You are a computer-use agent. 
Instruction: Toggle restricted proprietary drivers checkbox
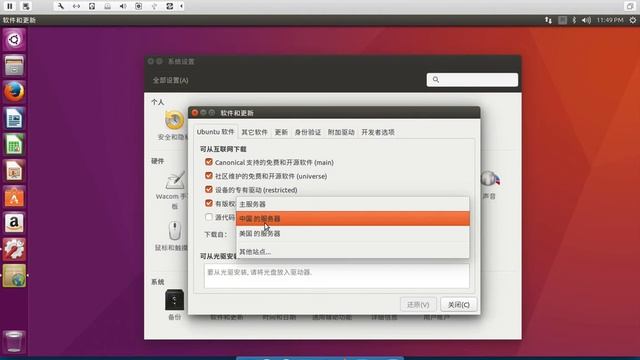(209, 189)
